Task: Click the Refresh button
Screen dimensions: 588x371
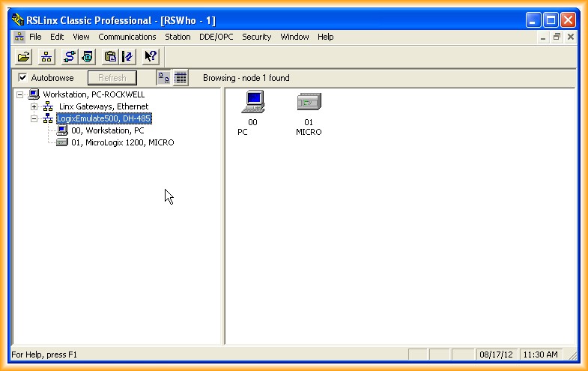Action: [x=112, y=78]
